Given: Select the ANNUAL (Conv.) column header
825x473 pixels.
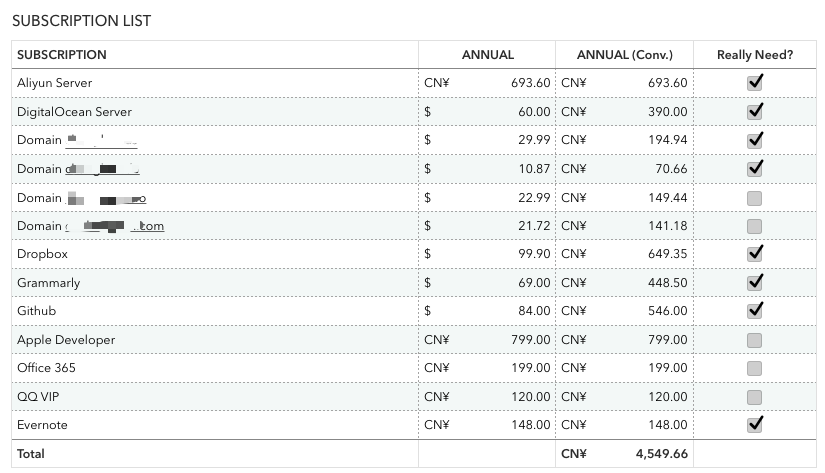Looking at the screenshot, I should (x=625, y=55).
